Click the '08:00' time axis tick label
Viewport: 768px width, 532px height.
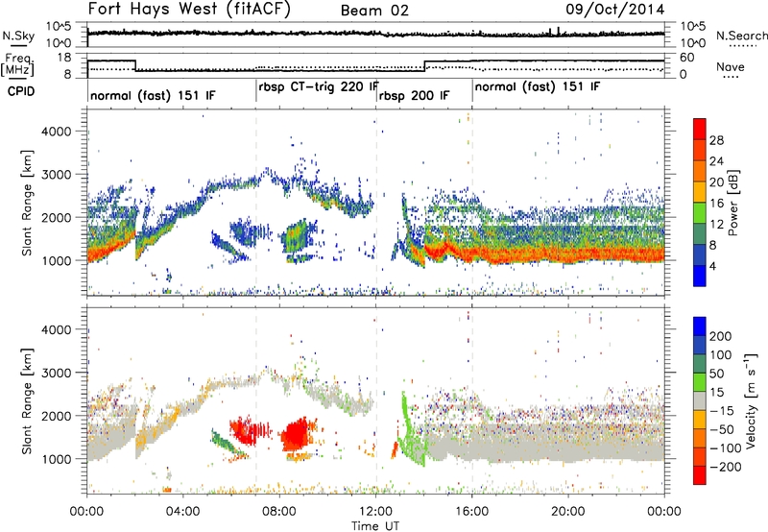[x=279, y=512]
